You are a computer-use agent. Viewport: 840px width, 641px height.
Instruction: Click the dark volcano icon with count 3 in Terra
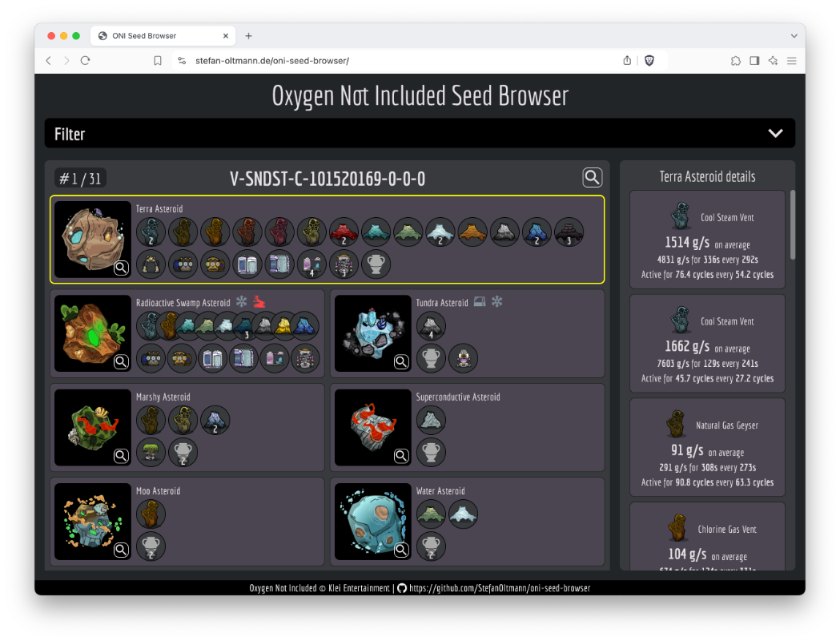[569, 232]
